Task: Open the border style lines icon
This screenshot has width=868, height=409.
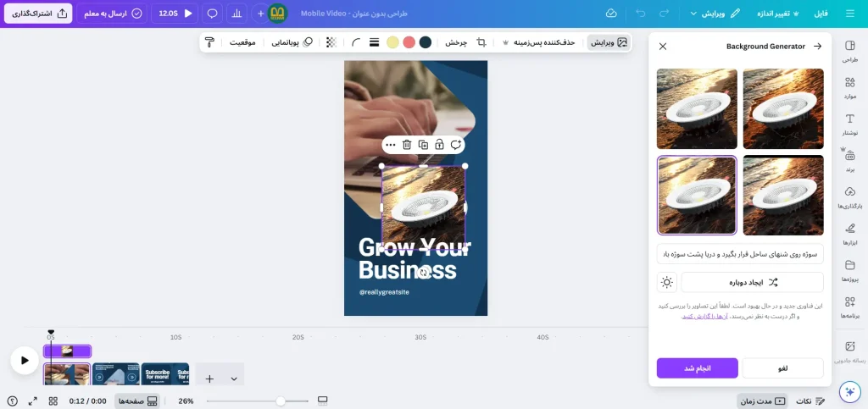Action: point(374,42)
